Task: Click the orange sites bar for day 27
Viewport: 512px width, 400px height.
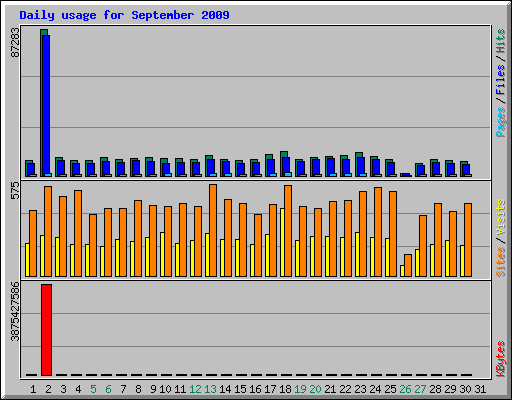Action: (423, 246)
